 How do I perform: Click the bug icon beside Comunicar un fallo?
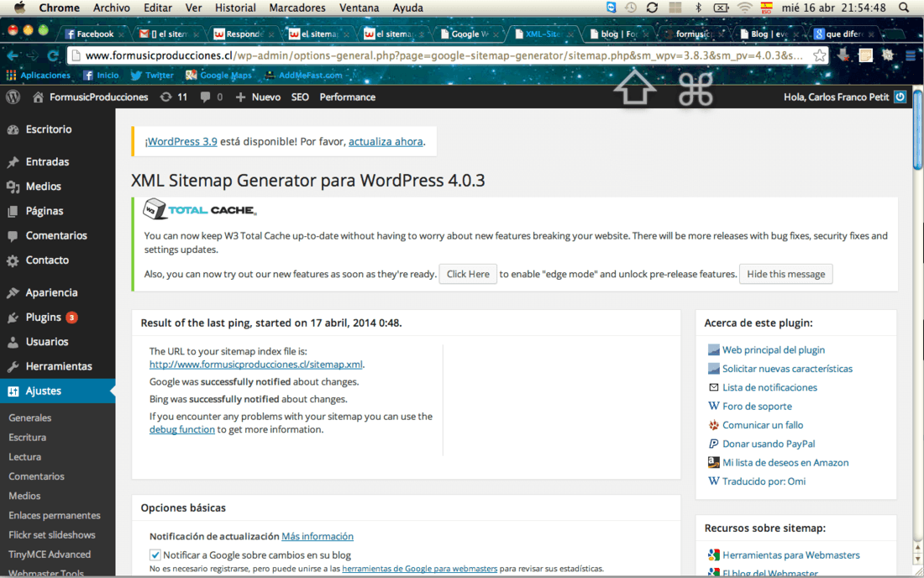[x=714, y=425]
